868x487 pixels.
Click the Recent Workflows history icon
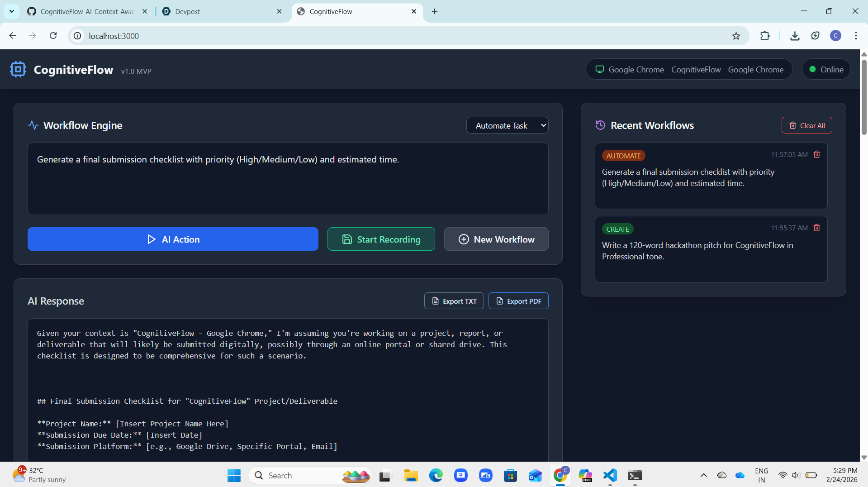[600, 125]
